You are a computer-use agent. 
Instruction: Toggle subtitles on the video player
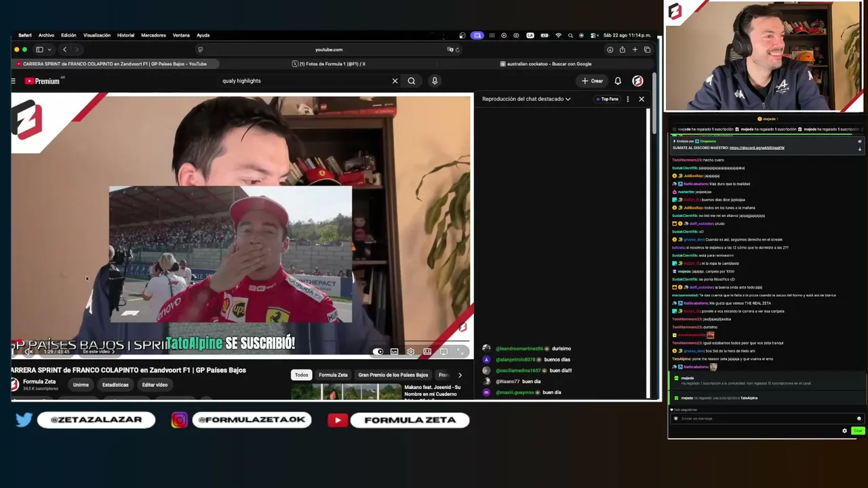click(394, 352)
